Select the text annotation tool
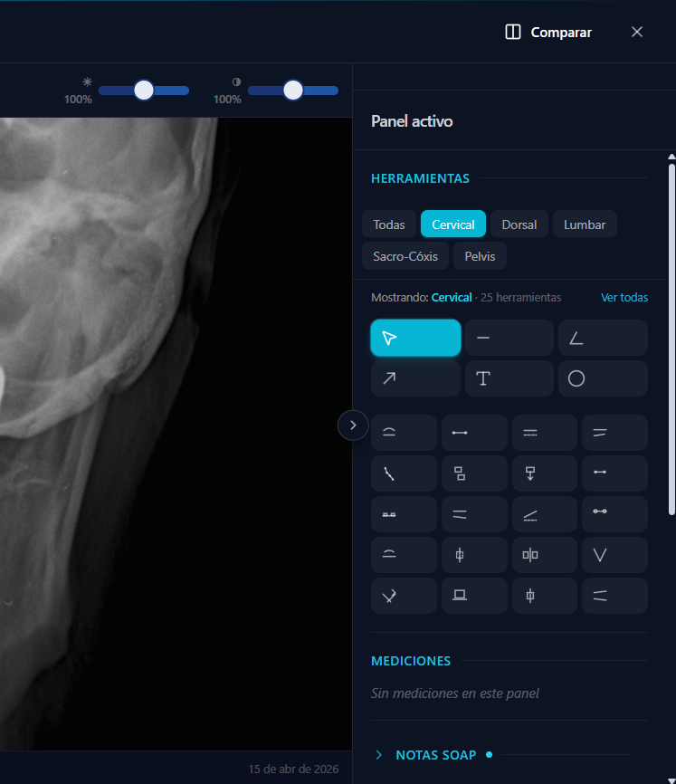This screenshot has width=676, height=784. click(509, 378)
